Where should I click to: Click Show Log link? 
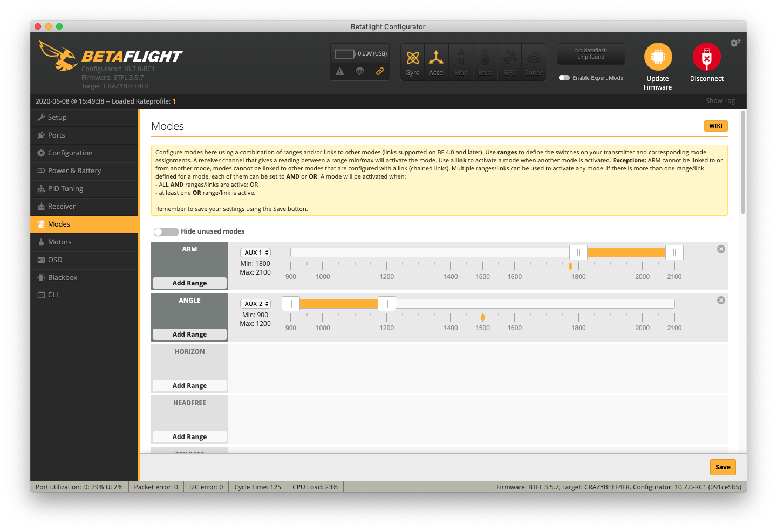[x=720, y=101]
